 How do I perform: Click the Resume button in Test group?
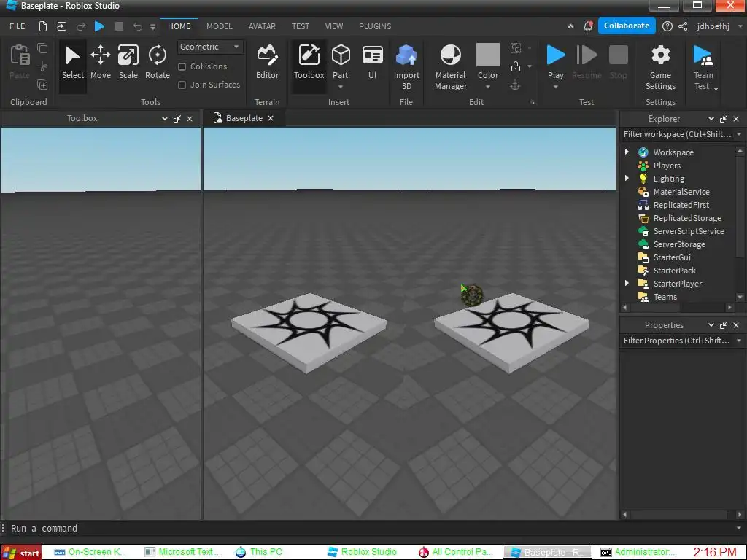pos(587,62)
